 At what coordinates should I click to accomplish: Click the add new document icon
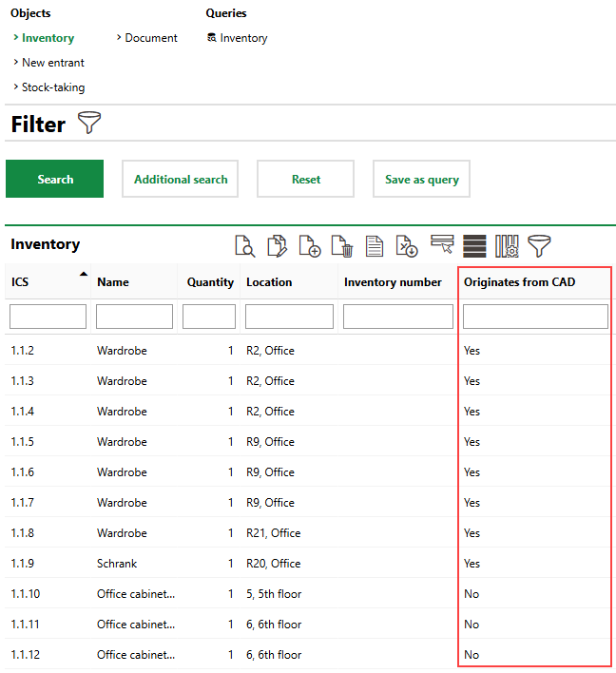[310, 245]
